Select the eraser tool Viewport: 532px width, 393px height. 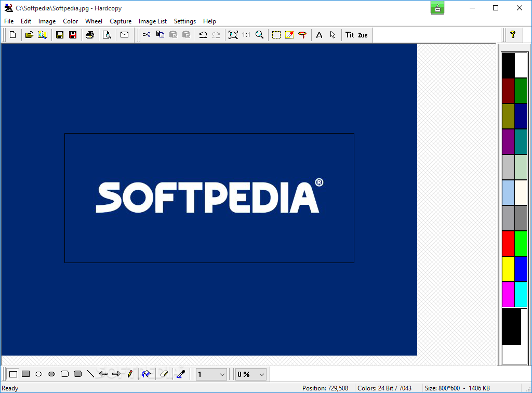[x=164, y=374]
